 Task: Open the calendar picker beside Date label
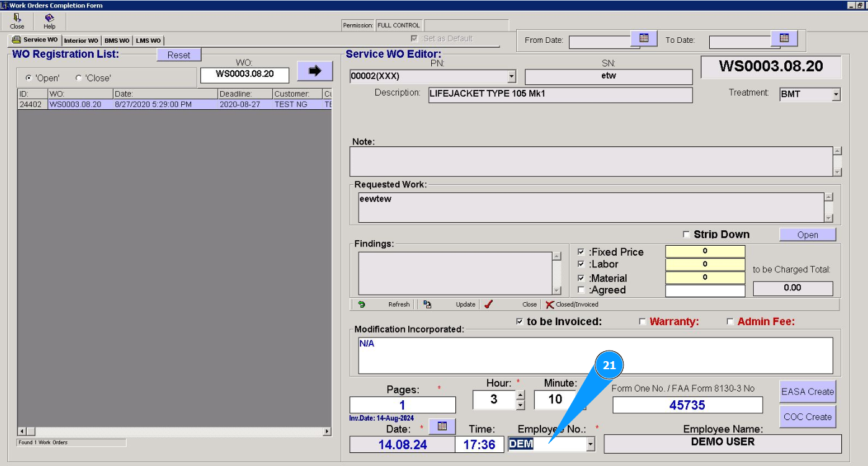(x=442, y=426)
